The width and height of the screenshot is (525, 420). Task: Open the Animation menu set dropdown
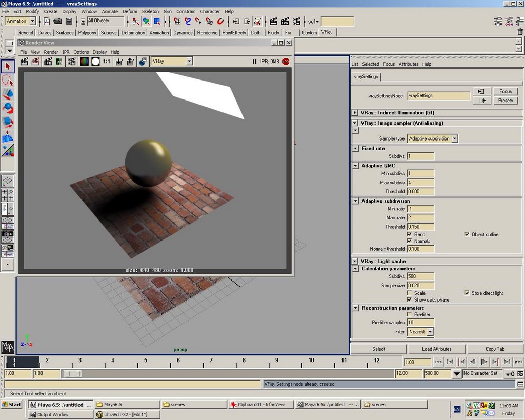tap(21, 21)
